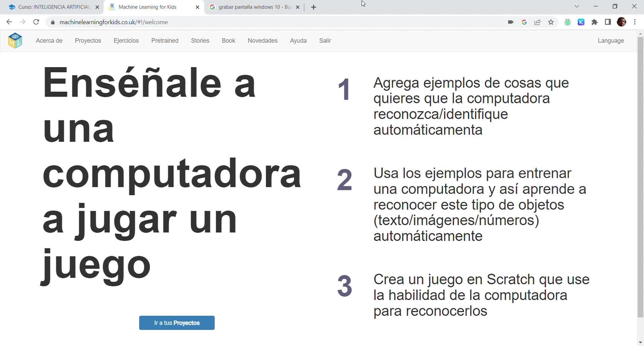Open Novedades in the navigation bar
Image resolution: width=644 pixels, height=346 pixels.
263,41
